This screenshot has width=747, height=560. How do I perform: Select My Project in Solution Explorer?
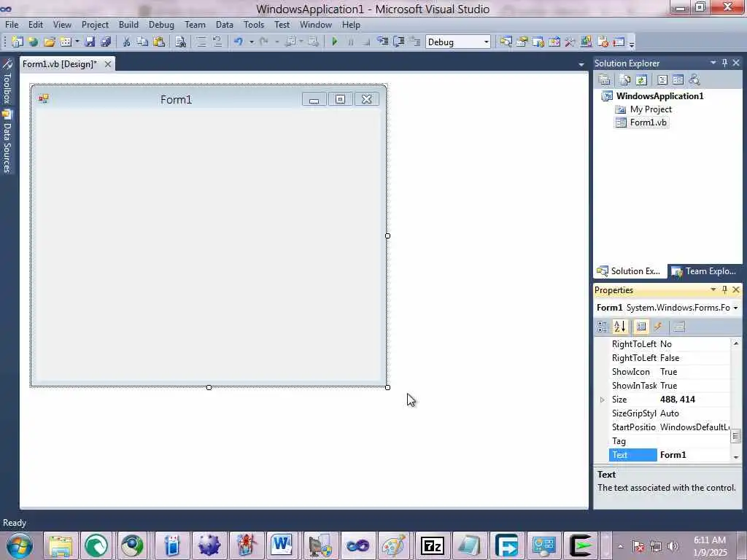[651, 109]
